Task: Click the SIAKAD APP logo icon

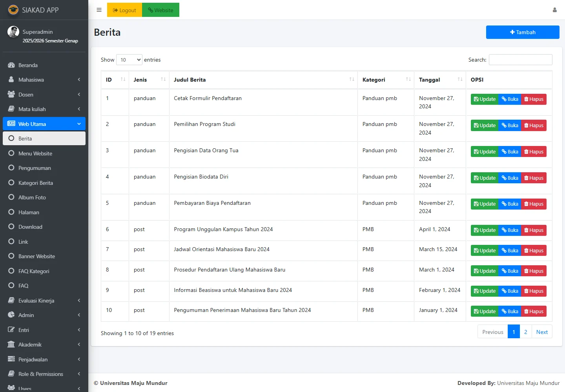Action: pos(13,10)
